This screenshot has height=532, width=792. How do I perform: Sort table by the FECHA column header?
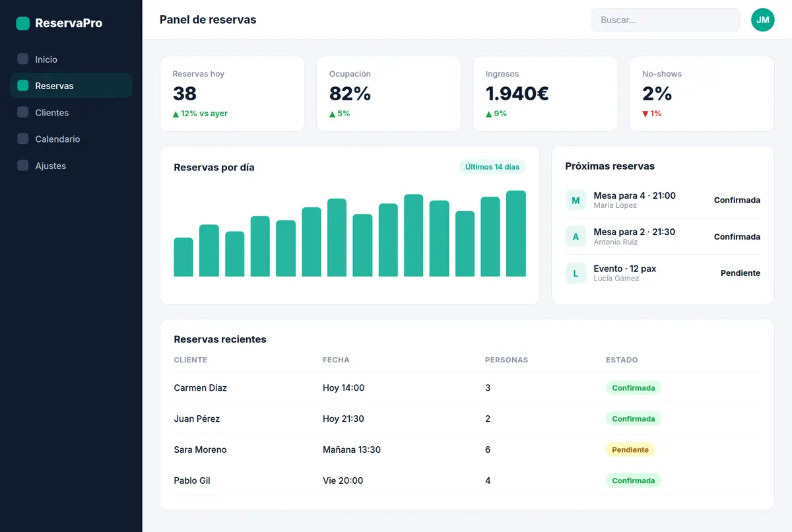336,360
